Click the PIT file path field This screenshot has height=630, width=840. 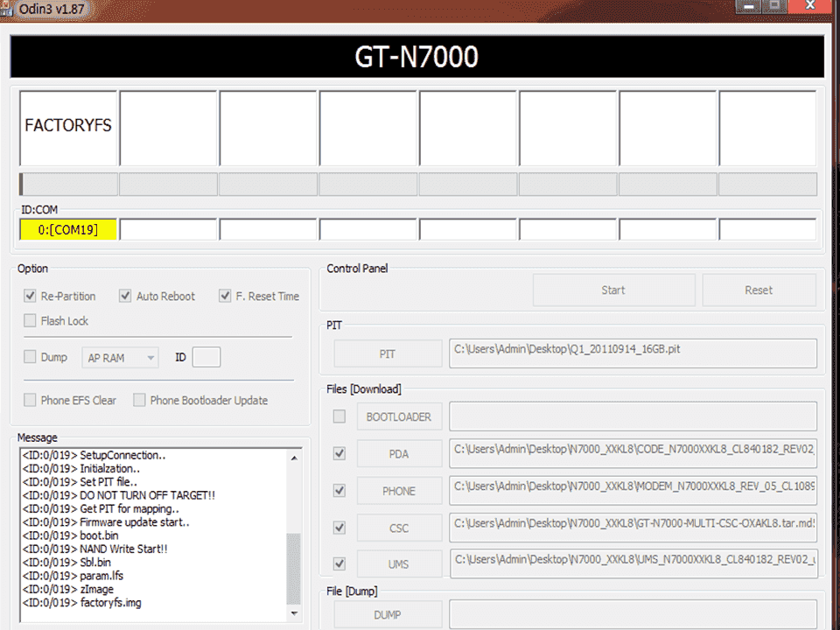(x=633, y=353)
